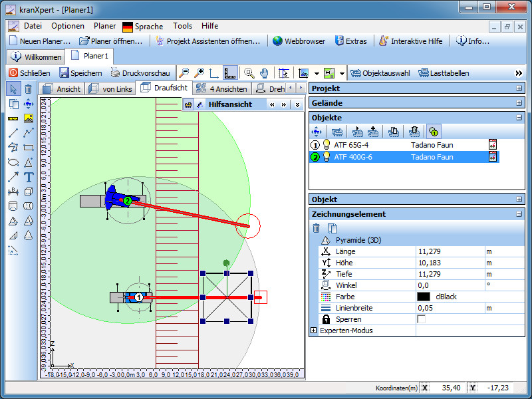Toggle light bulb for ATF 400G-6
Viewport: 532px width, 399px height.
click(x=327, y=157)
